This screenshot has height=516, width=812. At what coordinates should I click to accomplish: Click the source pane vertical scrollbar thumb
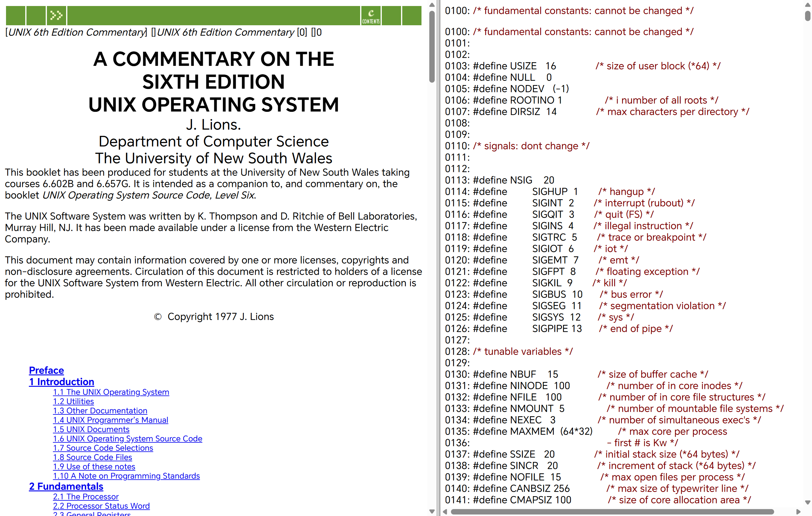[x=807, y=16]
